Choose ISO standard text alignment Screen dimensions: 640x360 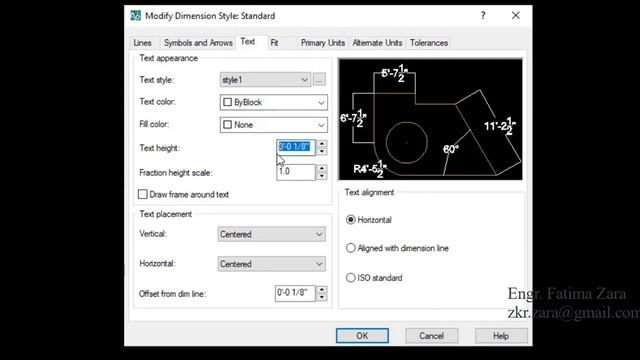351,278
